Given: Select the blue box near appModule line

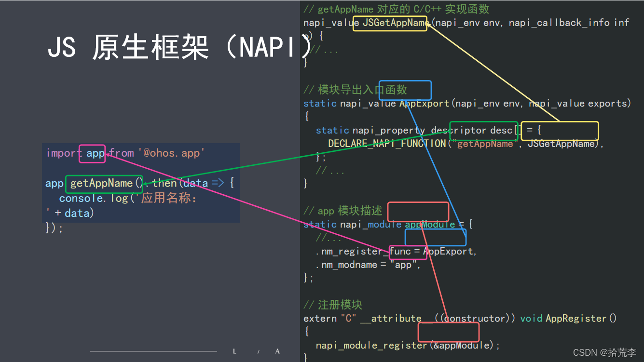Looking at the screenshot, I should pyautogui.click(x=435, y=237).
